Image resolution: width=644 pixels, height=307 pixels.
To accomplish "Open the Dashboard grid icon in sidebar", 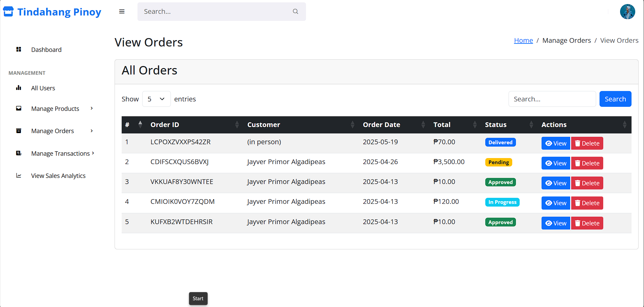I will pos(19,50).
